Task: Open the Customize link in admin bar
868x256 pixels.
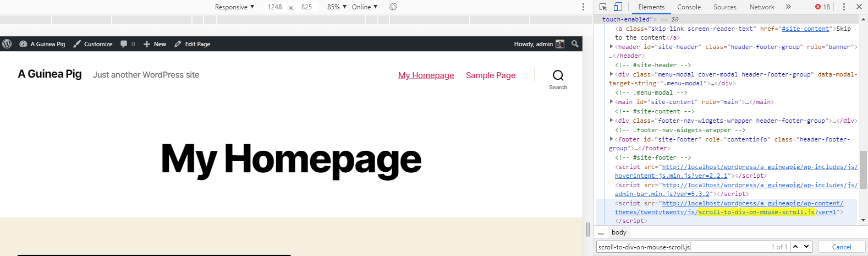Action: pyautogui.click(x=93, y=44)
